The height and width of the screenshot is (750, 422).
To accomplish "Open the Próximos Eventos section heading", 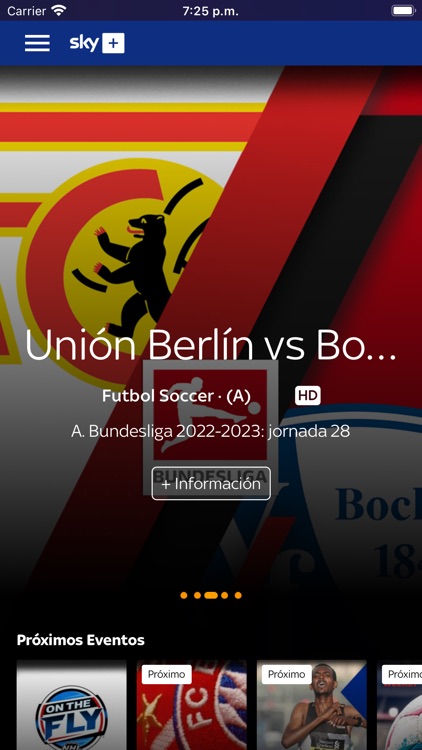I will [x=80, y=640].
